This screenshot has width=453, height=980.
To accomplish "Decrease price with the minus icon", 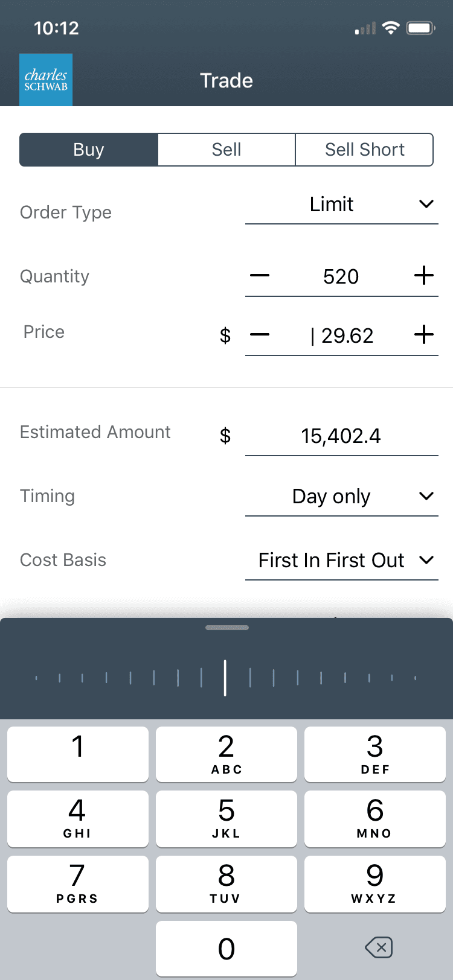I will coord(260,335).
